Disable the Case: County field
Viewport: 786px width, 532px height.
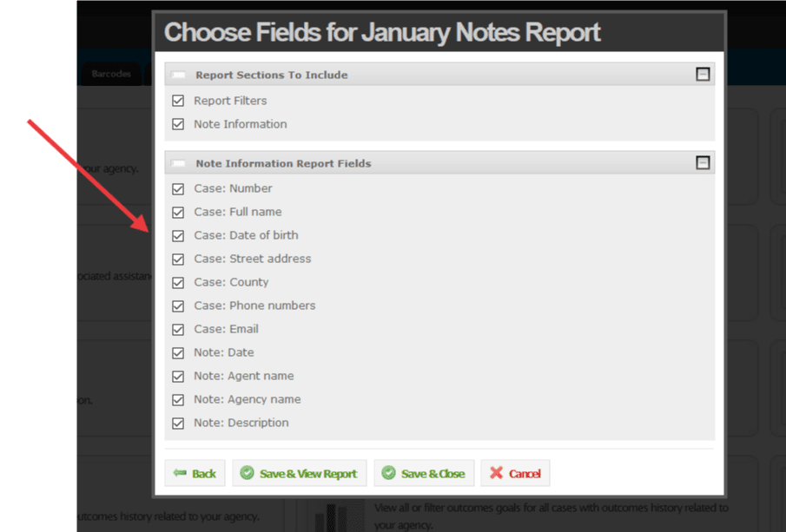pos(178,282)
